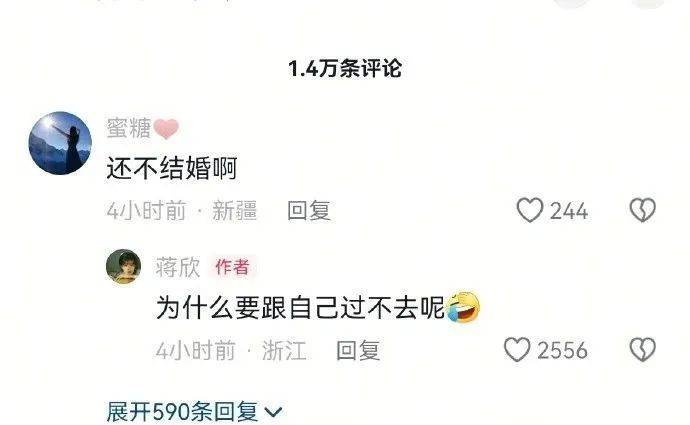Dislike 蜜糖 comment with broken heart
This screenshot has width=690, height=425.
pyautogui.click(x=643, y=210)
